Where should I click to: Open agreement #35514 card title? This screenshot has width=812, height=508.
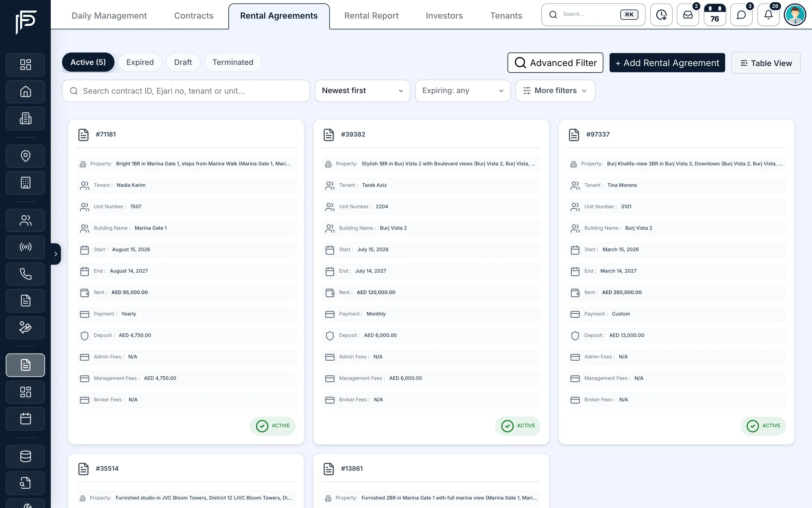pyautogui.click(x=107, y=469)
